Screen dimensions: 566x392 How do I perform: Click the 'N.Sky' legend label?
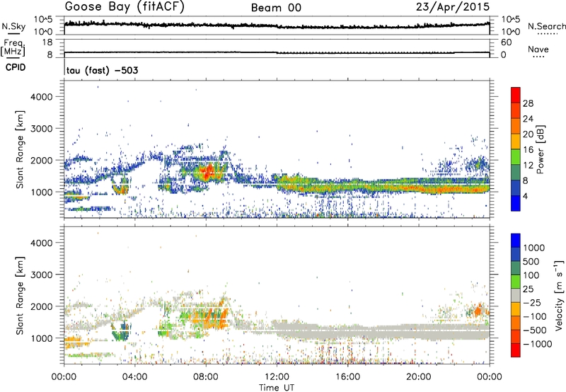13,26
